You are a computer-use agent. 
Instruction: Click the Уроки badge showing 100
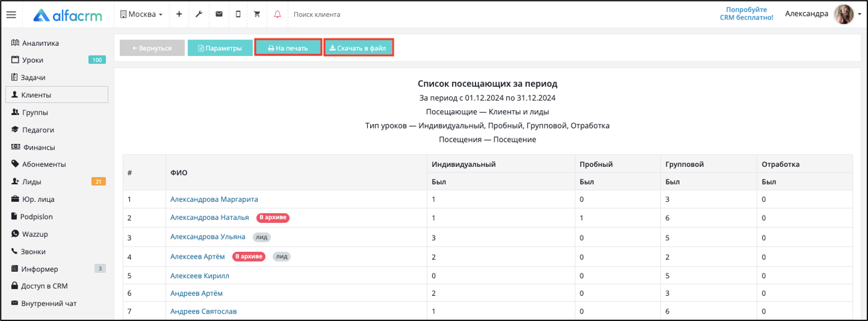pos(97,60)
